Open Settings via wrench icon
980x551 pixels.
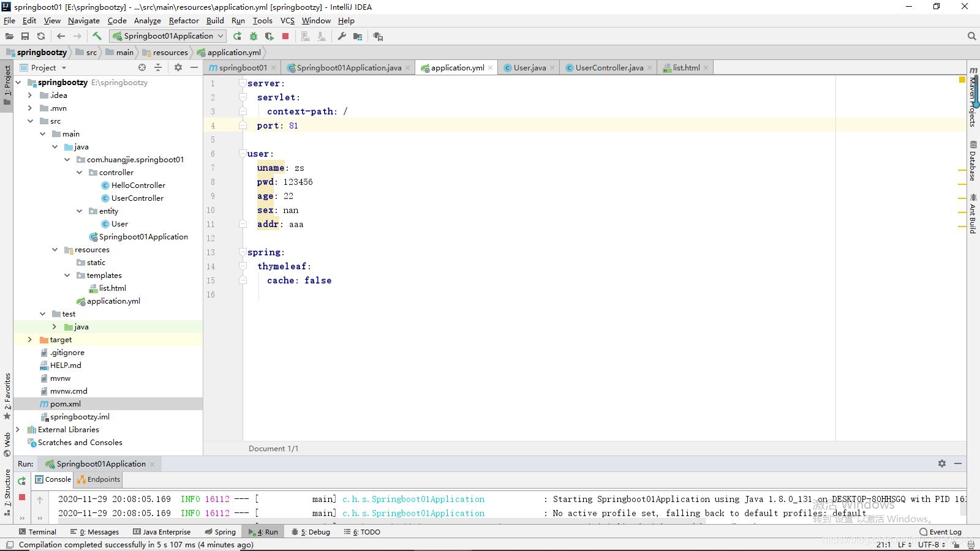[342, 36]
